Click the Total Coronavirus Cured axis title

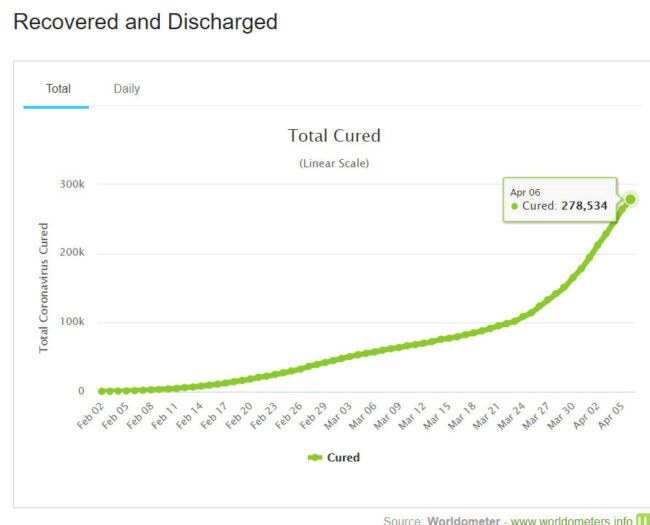tap(44, 287)
